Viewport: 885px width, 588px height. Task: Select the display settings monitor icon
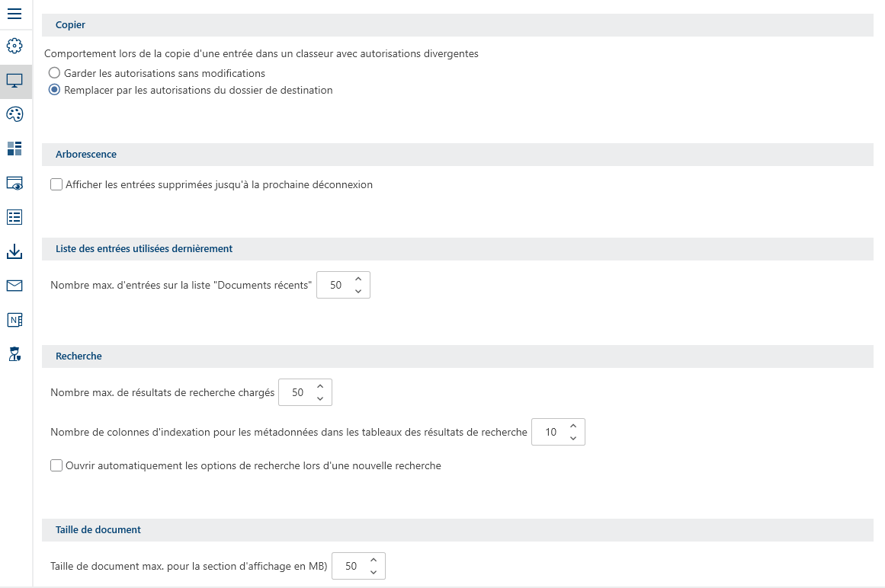pyautogui.click(x=14, y=81)
